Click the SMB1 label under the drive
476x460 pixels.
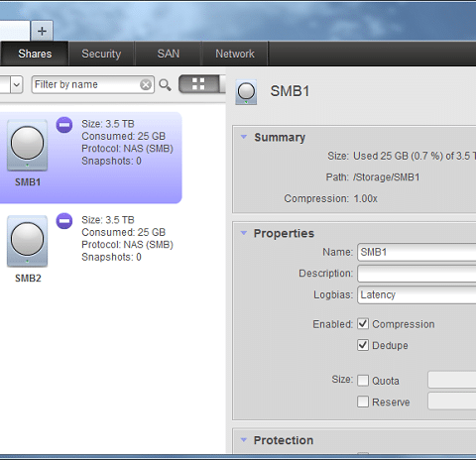pos(28,182)
